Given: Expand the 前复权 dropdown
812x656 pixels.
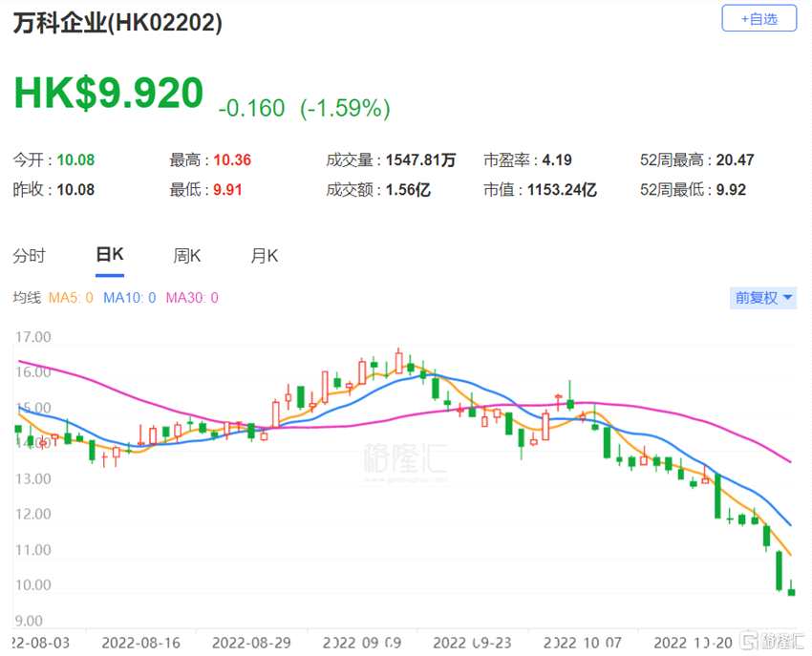Looking at the screenshot, I should [763, 298].
